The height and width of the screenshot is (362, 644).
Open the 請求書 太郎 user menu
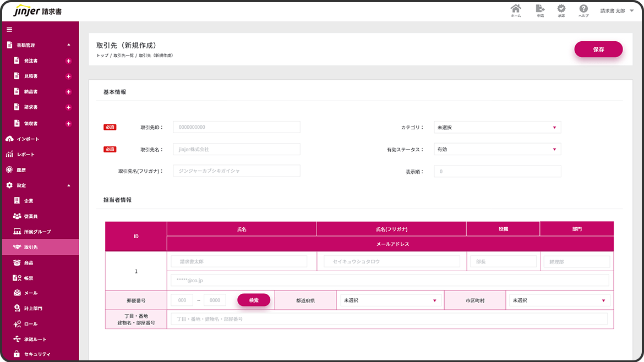pos(616,10)
